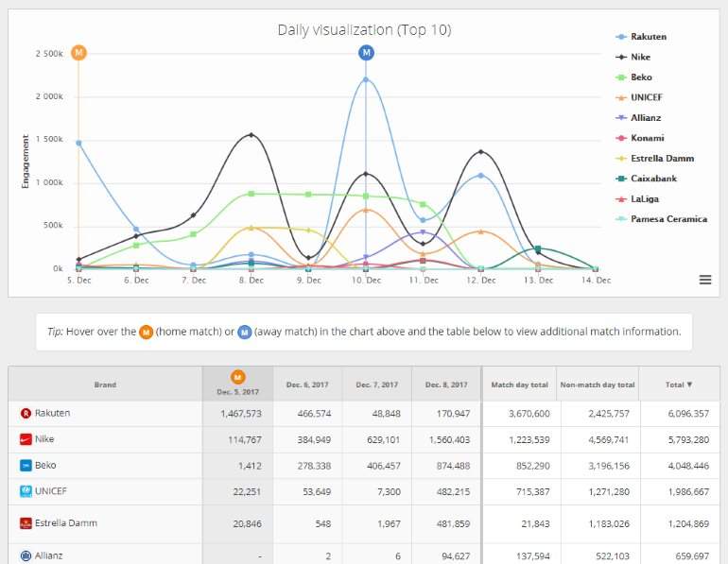The image size is (728, 564).
Task: Click Caixabank data point on 13. Dec
Action: [538, 249]
